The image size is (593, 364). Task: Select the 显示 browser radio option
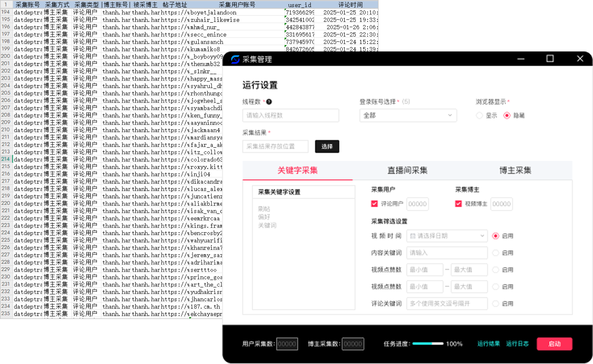pyautogui.click(x=479, y=115)
